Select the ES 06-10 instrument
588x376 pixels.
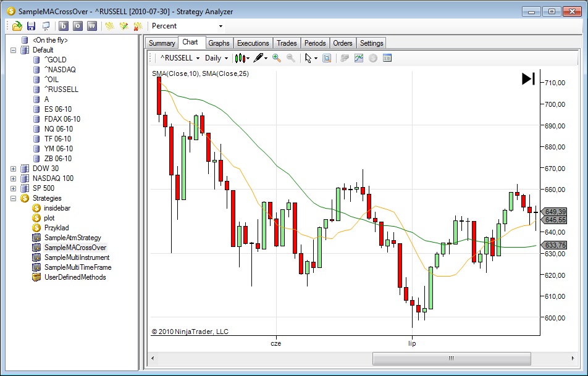click(x=58, y=109)
